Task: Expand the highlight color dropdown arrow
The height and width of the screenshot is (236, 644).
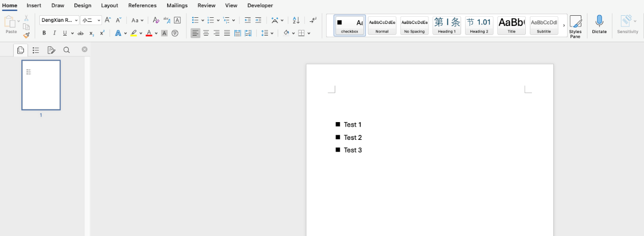Action: point(141,33)
